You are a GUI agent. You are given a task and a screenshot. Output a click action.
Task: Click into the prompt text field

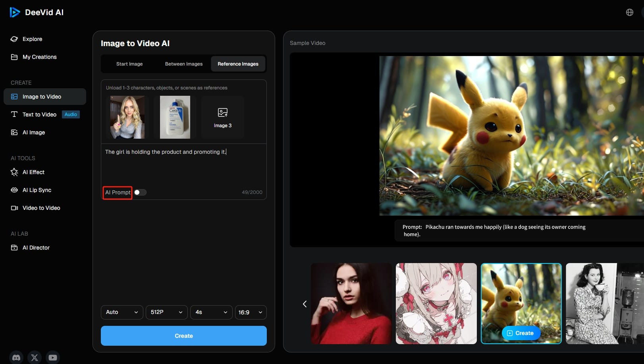pos(184,165)
